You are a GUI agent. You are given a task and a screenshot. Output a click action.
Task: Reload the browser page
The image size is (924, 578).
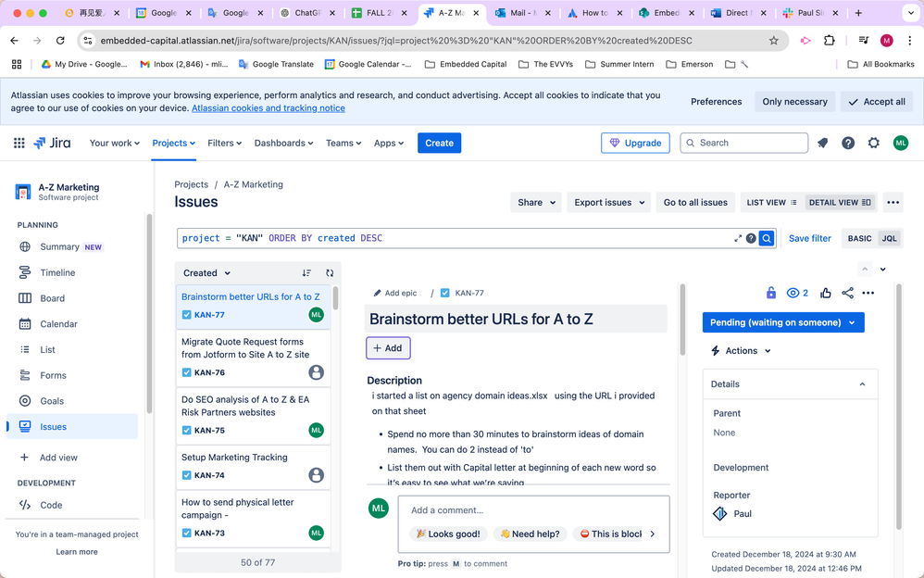point(60,41)
